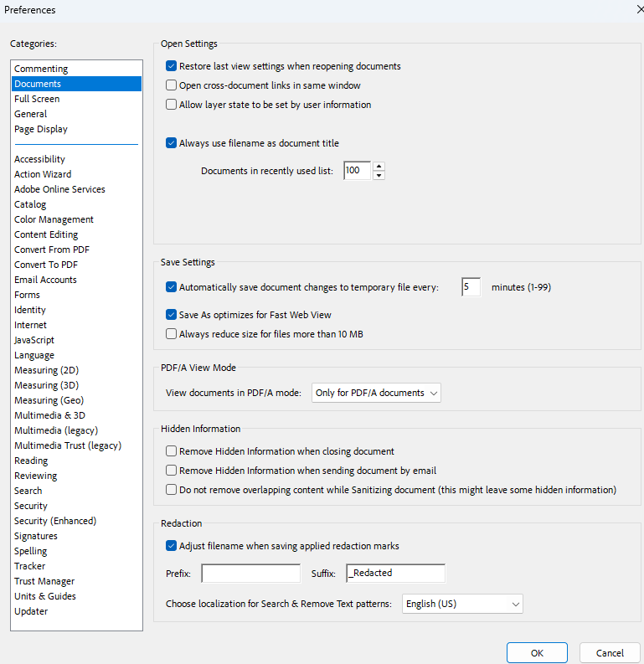Select Multimedia (legacy) category
The width and height of the screenshot is (644, 664).
pos(76,430)
